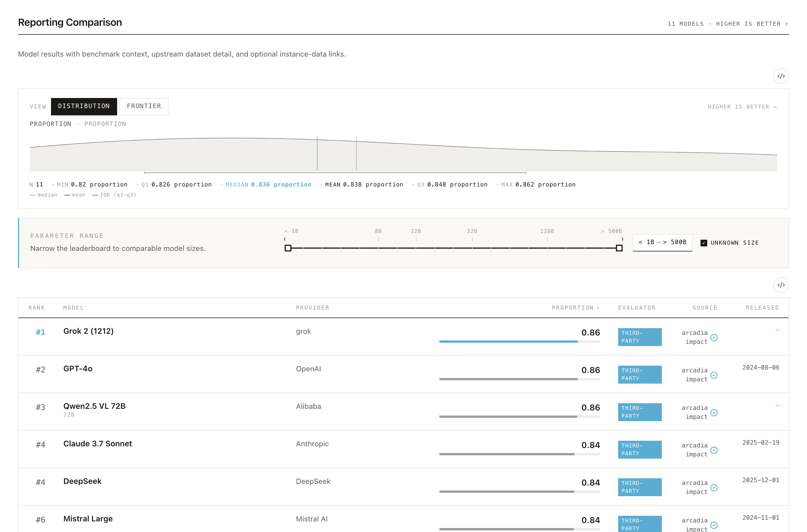The image size is (807, 532).
Task: Click the Q3 0.848 proportion statistic
Action: (452, 185)
